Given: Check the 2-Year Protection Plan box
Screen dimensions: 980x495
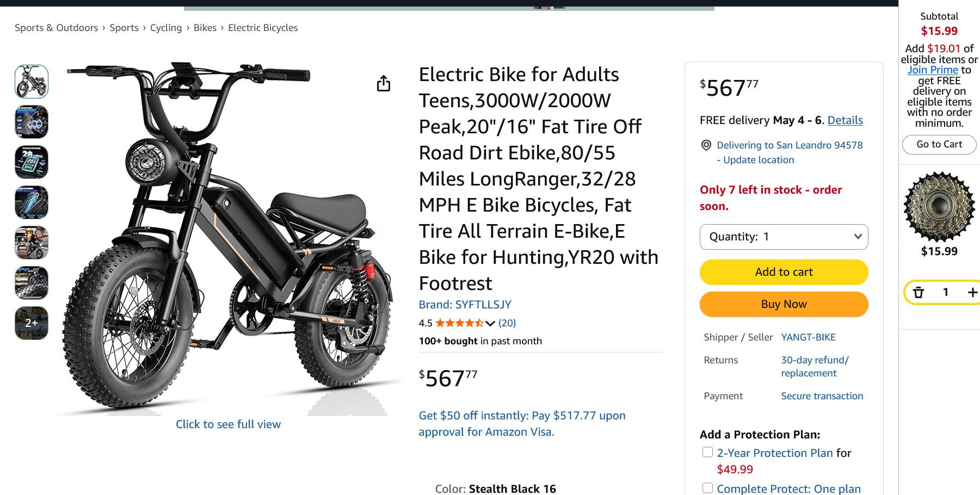Looking at the screenshot, I should (707, 452).
